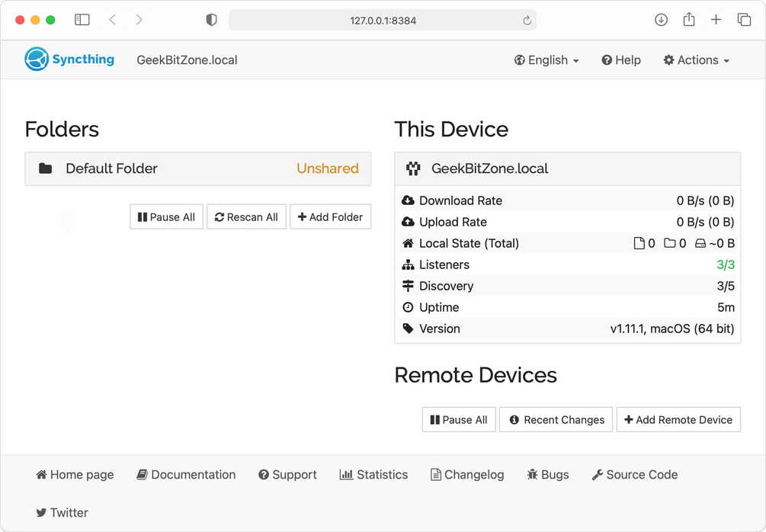Show Safari downloads
This screenshot has width=766, height=532.
click(x=661, y=20)
